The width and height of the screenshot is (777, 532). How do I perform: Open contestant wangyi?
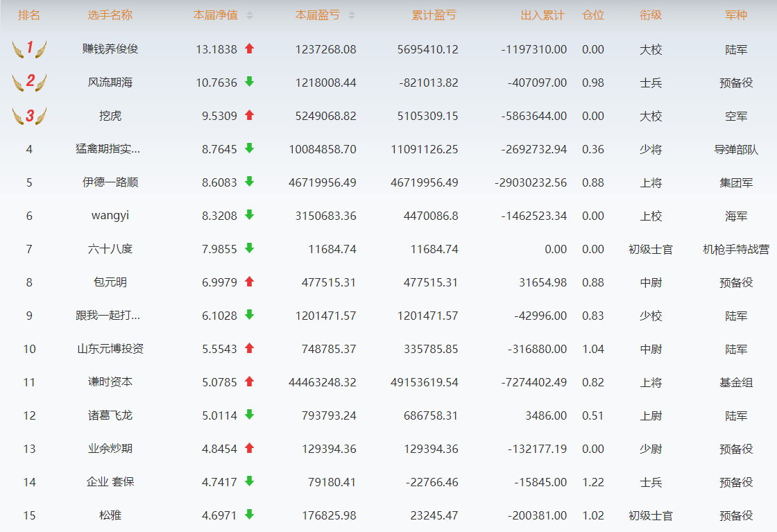tap(110, 216)
